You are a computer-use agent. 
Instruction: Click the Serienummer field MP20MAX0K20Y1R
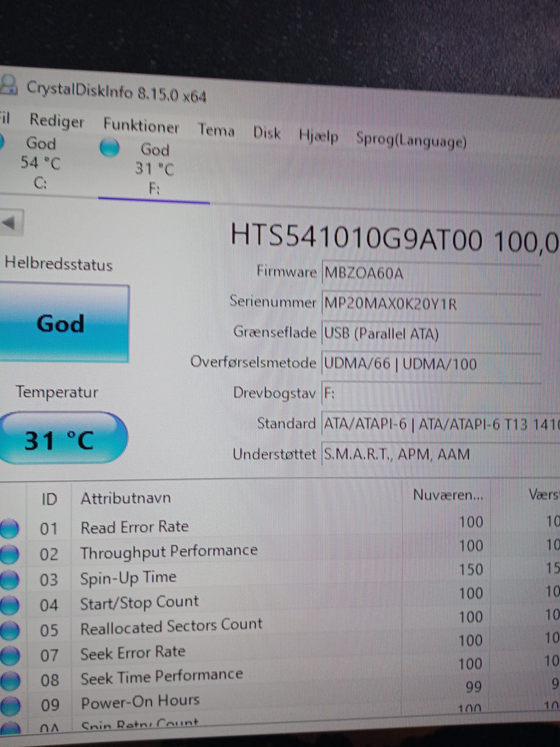tap(431, 303)
